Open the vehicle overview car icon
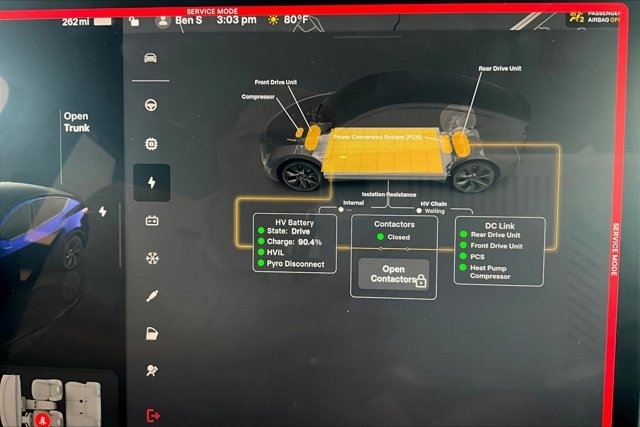640x427 pixels. pos(150,58)
